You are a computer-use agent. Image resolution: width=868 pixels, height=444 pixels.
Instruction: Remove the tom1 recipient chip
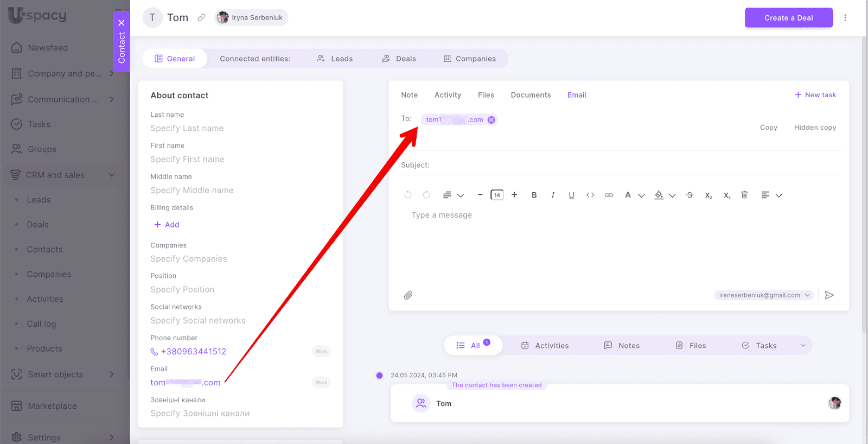point(491,120)
